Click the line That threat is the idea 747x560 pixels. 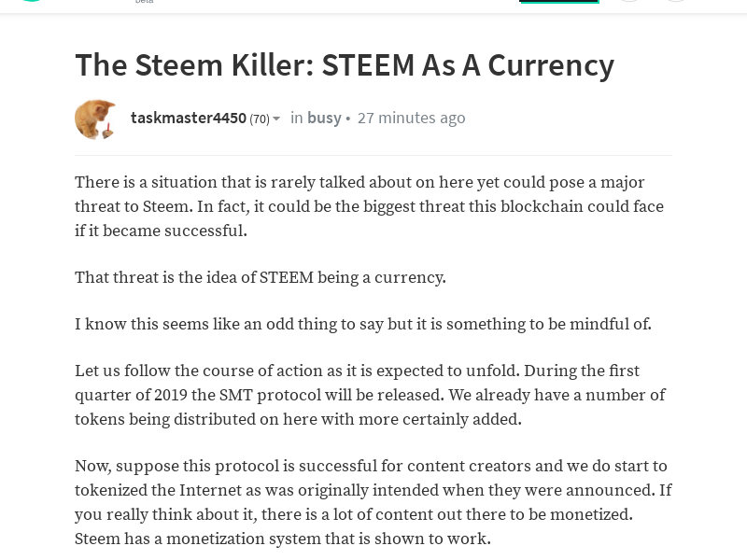tap(261, 277)
